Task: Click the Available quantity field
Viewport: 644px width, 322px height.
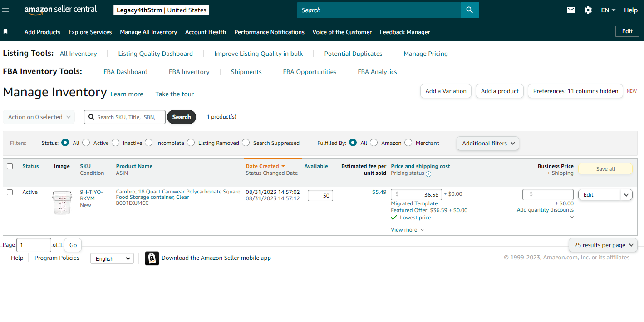Action: (320, 196)
